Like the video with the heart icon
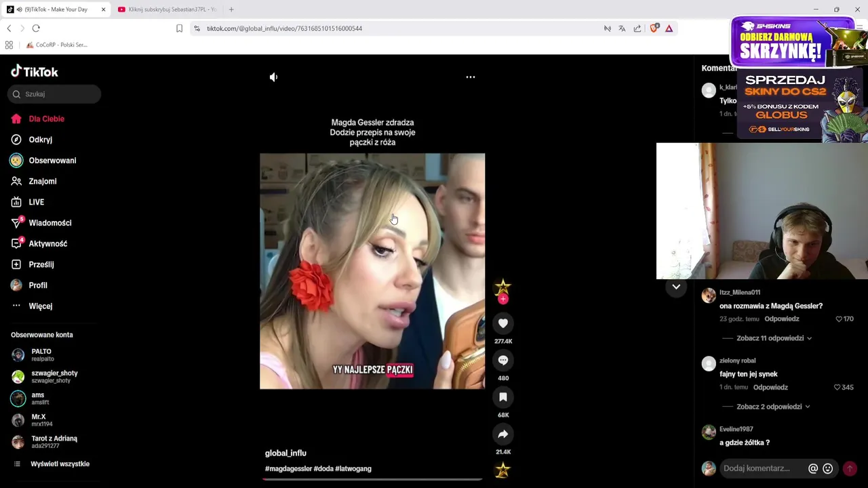868x488 pixels. 503,323
